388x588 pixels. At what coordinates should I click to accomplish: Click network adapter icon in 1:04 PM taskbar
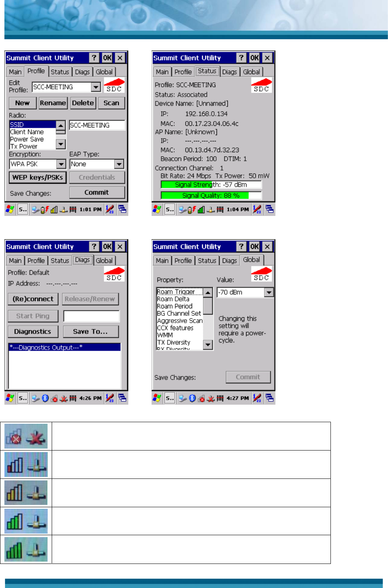pos(210,210)
